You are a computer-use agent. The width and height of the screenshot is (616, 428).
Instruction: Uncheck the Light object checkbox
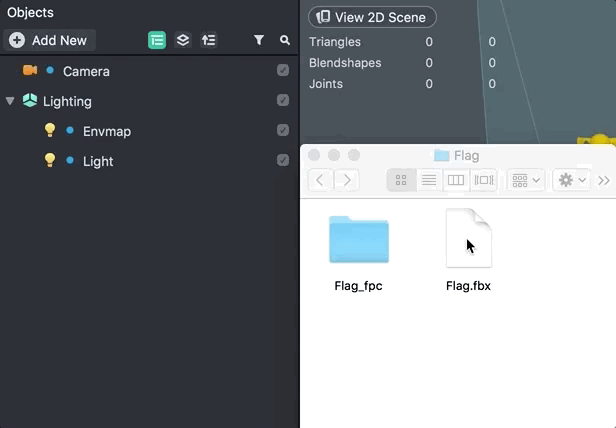[x=283, y=160]
